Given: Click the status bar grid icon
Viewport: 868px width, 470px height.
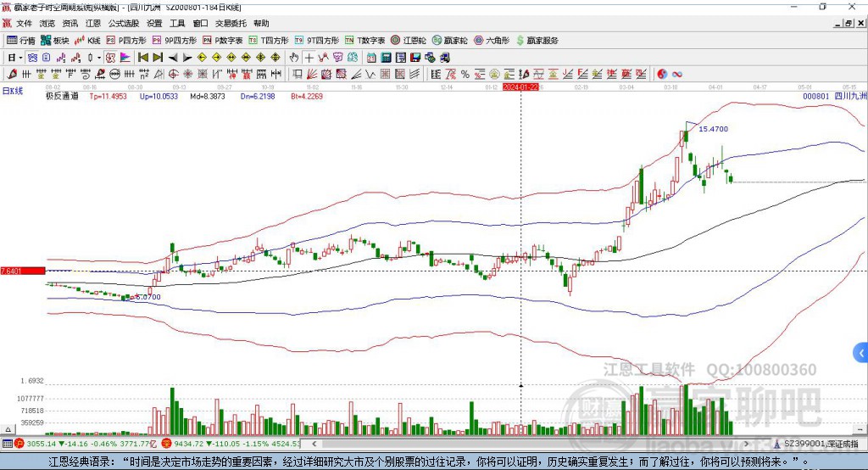Looking at the screenshot, I should [x=7, y=444].
